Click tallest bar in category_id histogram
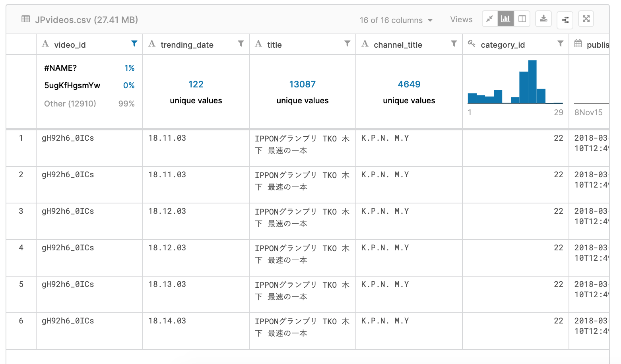The image size is (621, 364). tap(532, 82)
